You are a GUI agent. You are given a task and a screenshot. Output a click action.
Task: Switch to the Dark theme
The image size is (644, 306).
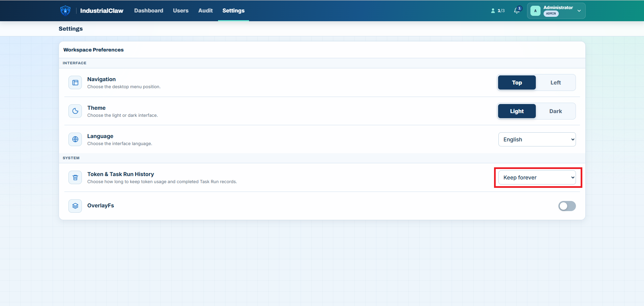point(556,111)
